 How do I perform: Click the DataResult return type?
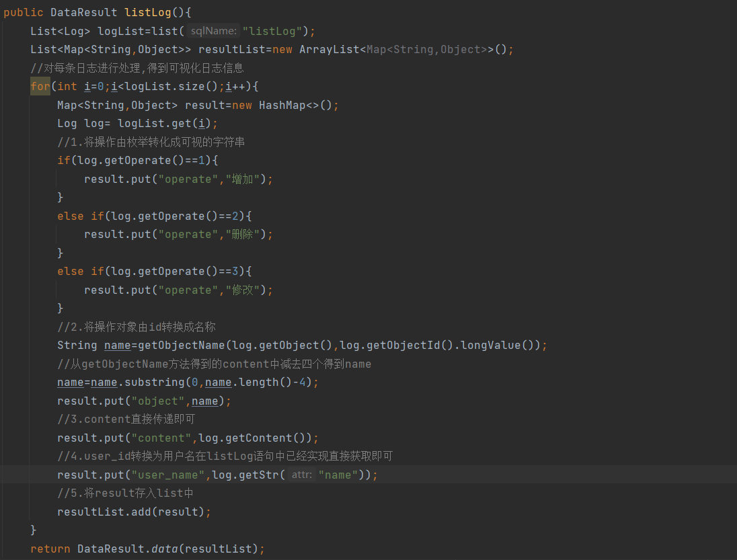[83, 12]
